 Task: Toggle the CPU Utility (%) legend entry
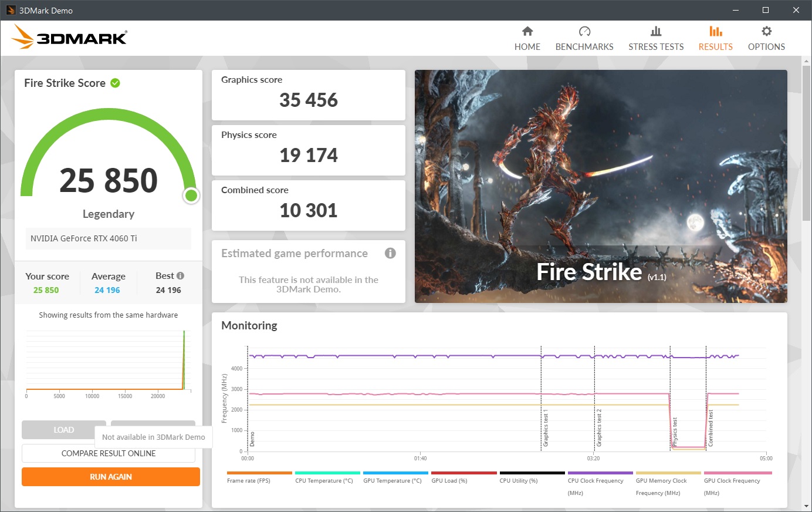[x=532, y=477]
